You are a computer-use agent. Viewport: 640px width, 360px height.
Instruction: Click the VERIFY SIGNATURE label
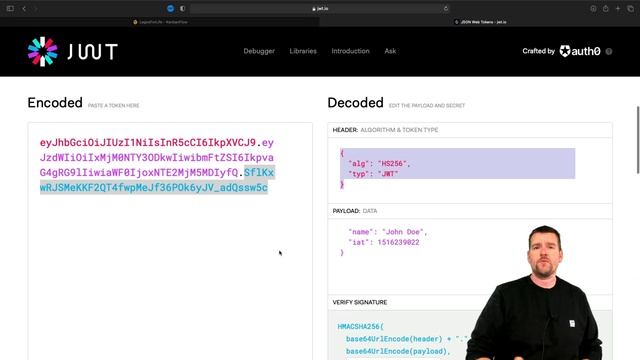click(x=360, y=302)
